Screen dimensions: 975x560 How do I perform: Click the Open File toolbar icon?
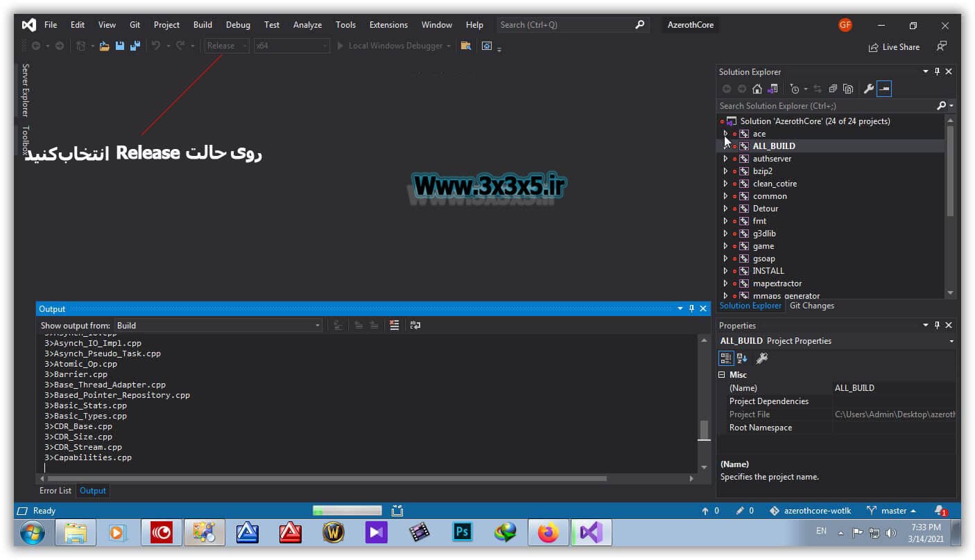104,46
